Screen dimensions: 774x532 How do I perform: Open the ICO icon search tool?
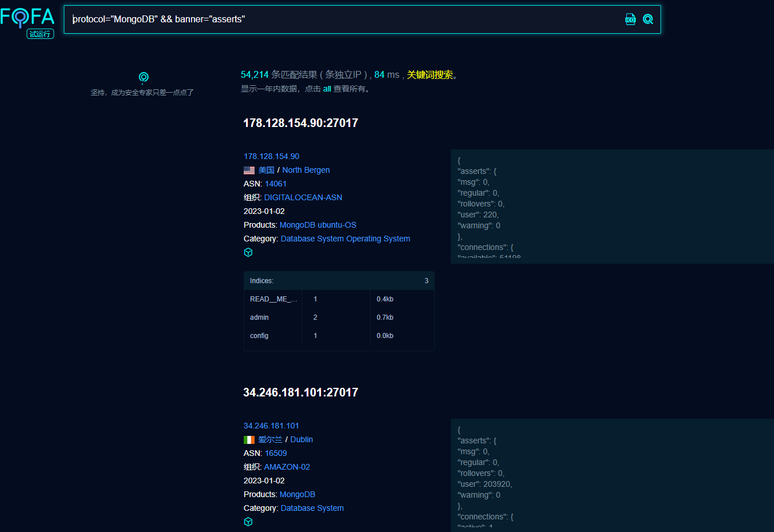(630, 19)
